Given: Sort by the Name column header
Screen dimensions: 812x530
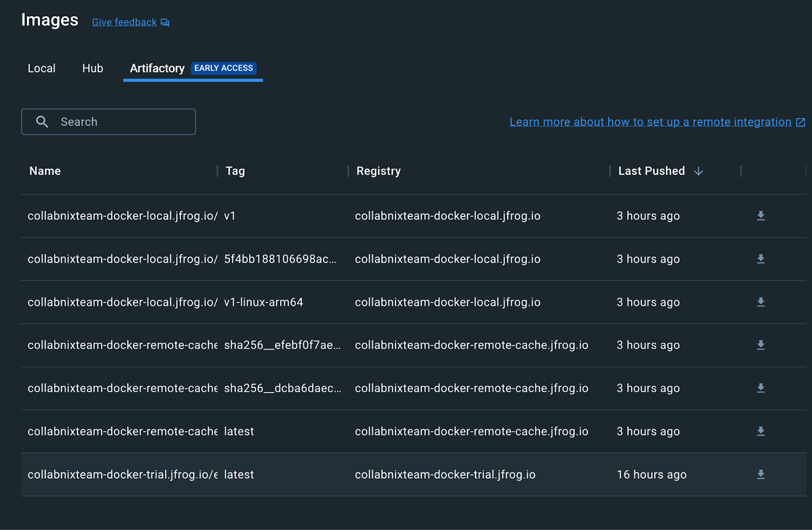Looking at the screenshot, I should (x=45, y=171).
